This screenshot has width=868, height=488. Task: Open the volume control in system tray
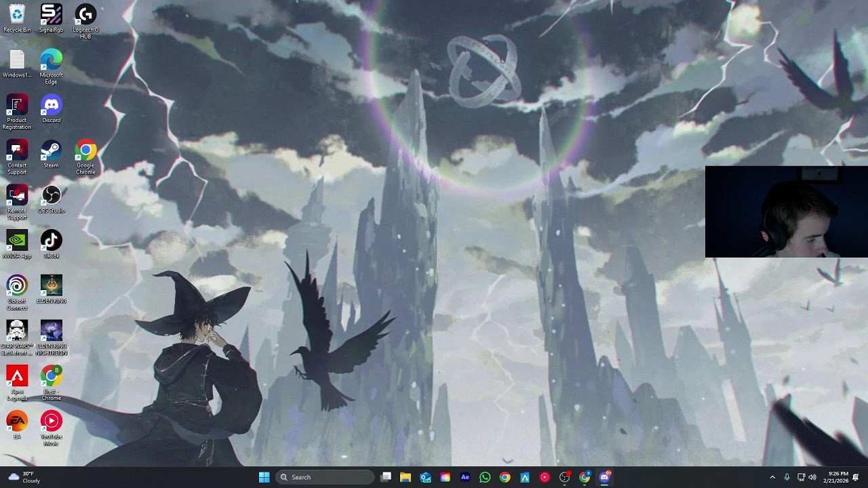(812, 477)
